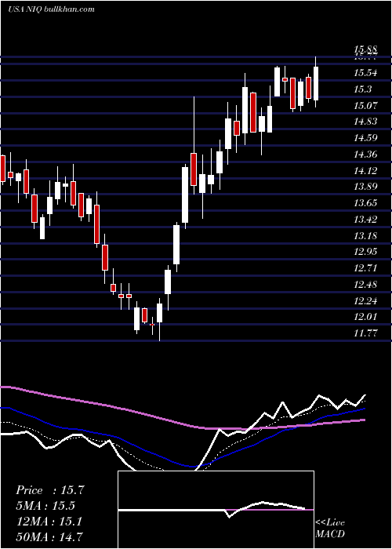This screenshot has height=549, width=392.
Task: Click the 12.71 price axis label
Action: pos(365,268)
